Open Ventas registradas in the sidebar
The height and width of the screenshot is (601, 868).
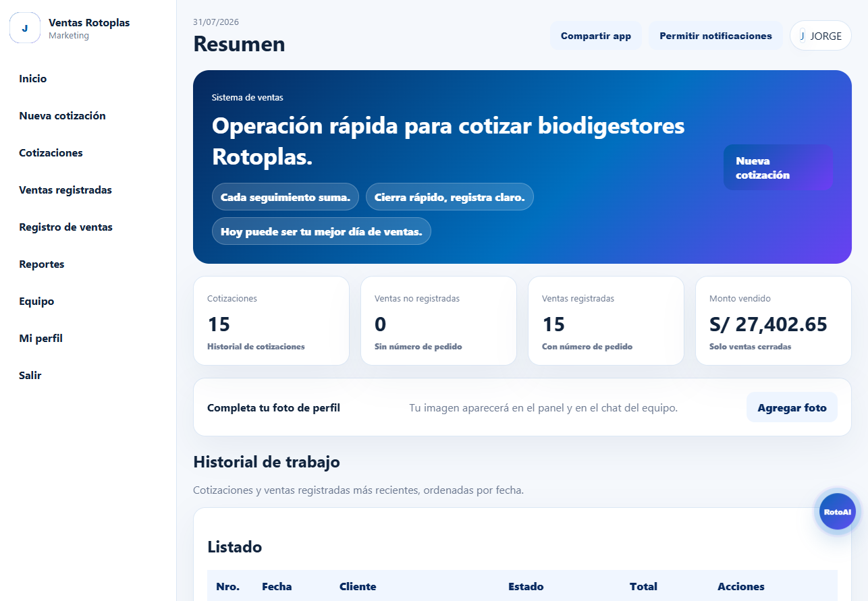(65, 190)
